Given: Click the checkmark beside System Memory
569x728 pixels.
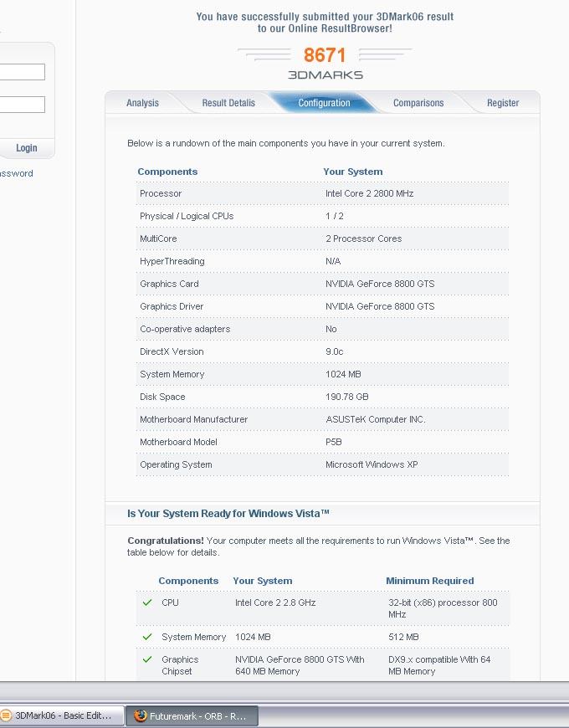Looking at the screenshot, I should pos(147,637).
